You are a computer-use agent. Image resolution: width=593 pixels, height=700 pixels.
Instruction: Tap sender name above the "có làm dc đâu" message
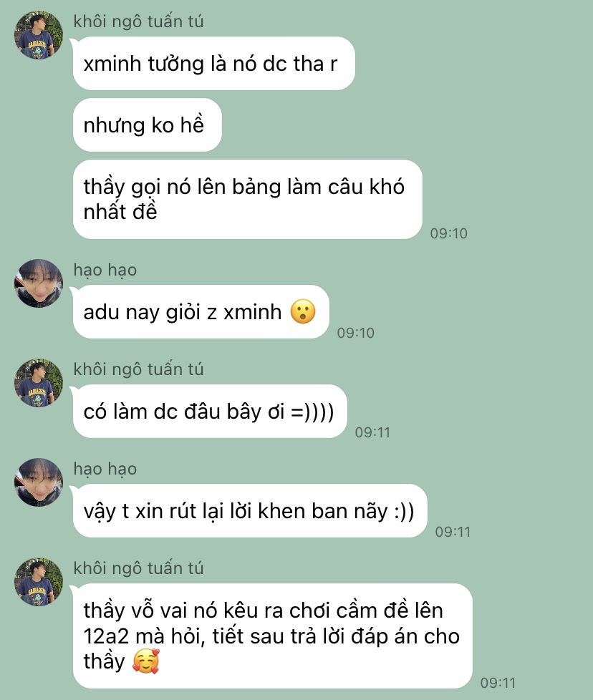[138, 369]
